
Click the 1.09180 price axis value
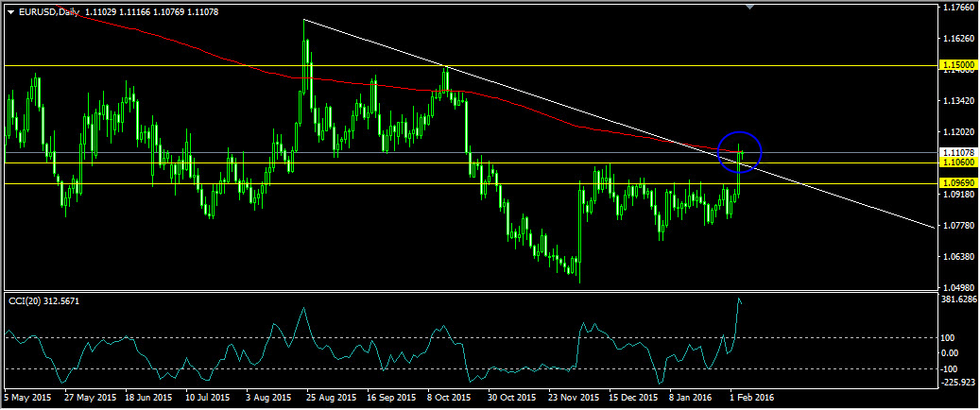tap(959, 195)
